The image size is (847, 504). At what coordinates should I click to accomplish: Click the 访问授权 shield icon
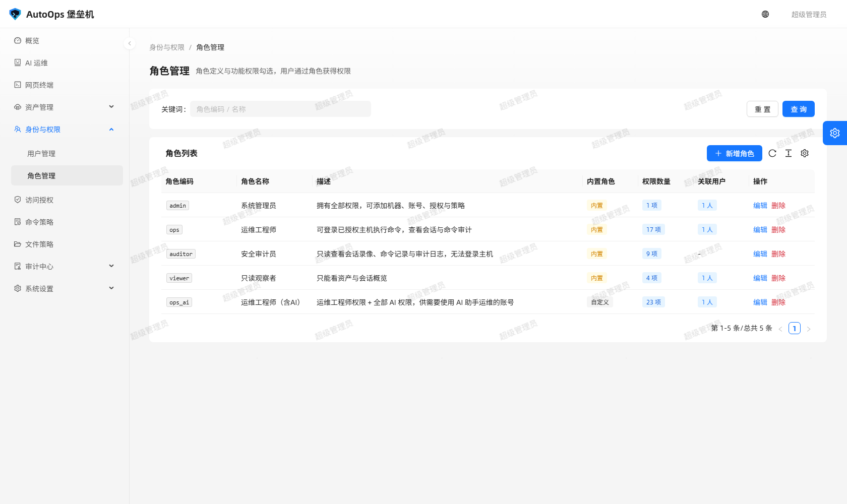18,200
